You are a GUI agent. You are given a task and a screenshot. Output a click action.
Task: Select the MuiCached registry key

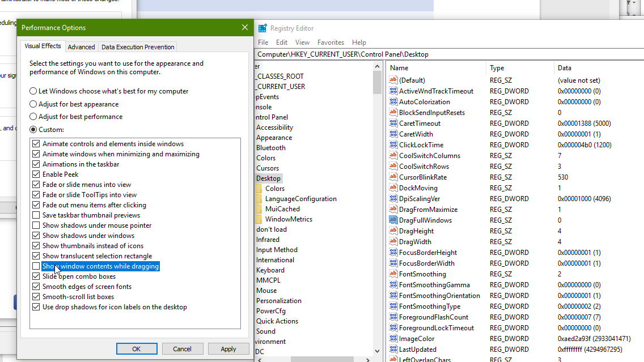pos(282,209)
